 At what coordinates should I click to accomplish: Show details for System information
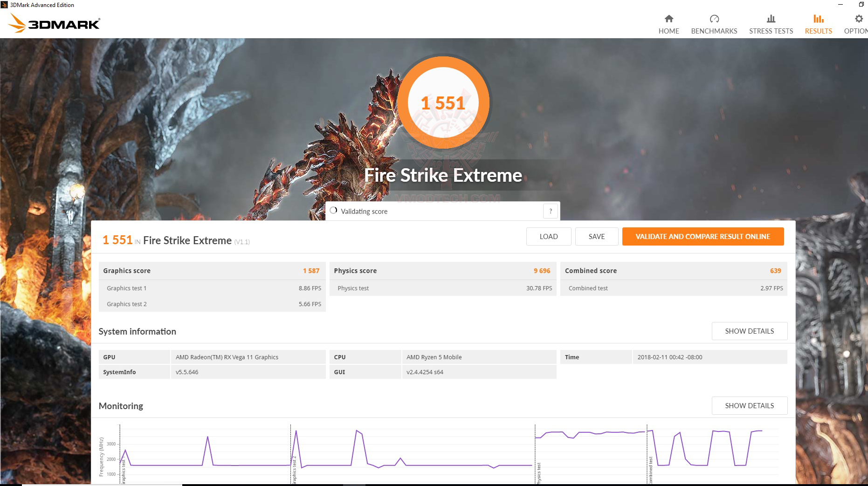tap(750, 331)
